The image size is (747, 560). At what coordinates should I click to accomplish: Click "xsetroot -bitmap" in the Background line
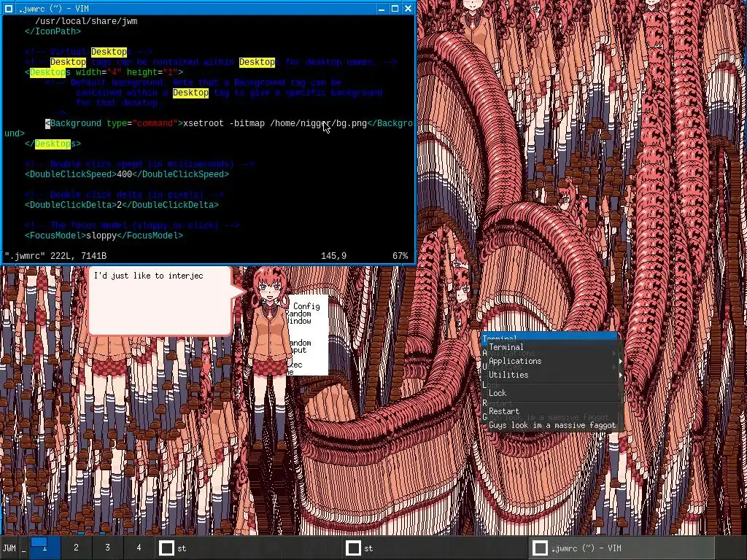[224, 123]
